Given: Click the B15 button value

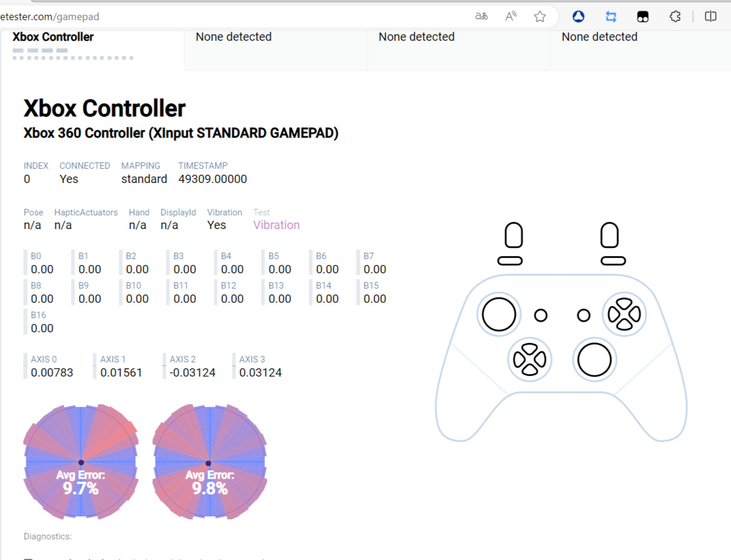Looking at the screenshot, I should pyautogui.click(x=375, y=299).
